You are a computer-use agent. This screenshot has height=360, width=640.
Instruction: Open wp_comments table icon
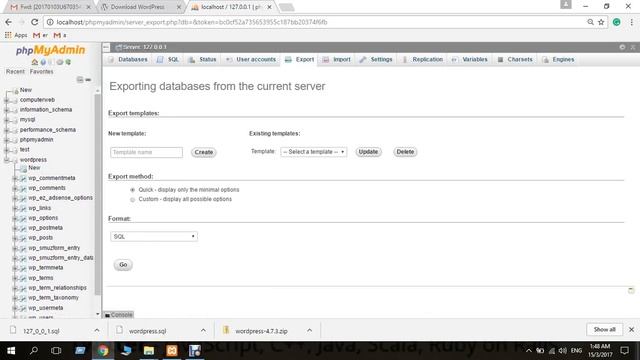[x=23, y=188]
